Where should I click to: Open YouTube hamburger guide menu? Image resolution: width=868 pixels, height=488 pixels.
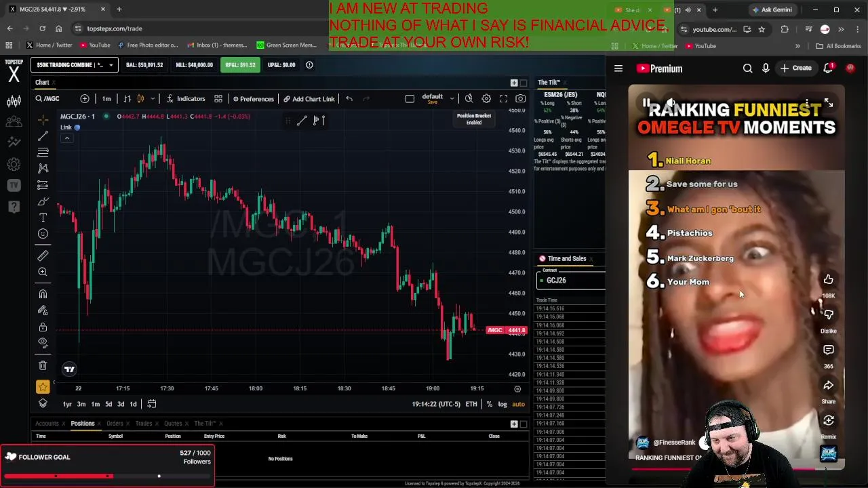618,68
